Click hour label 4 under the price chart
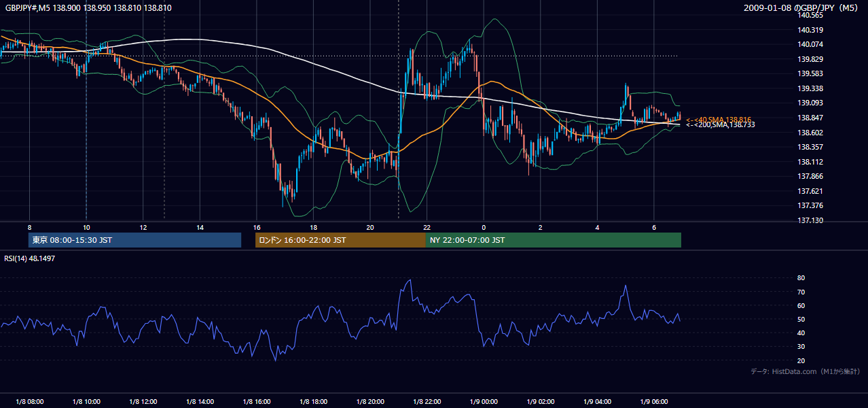The height and width of the screenshot is (408, 868). point(597,227)
